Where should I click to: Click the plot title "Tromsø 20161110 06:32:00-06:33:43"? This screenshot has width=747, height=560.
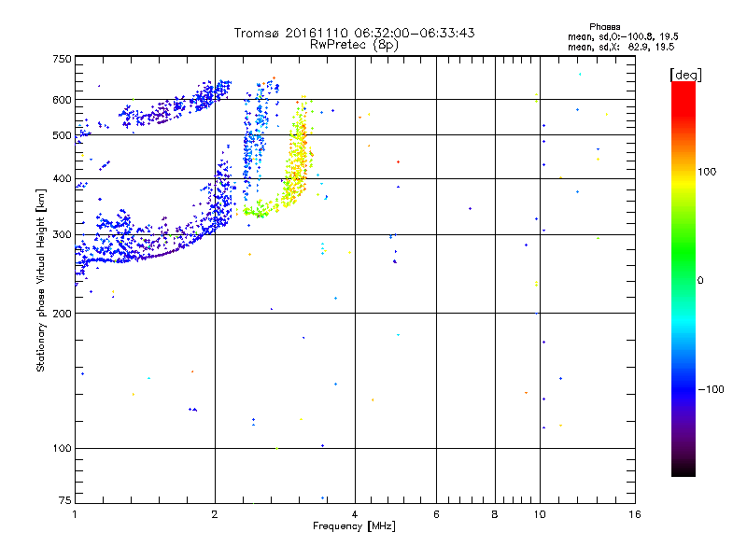(354, 33)
